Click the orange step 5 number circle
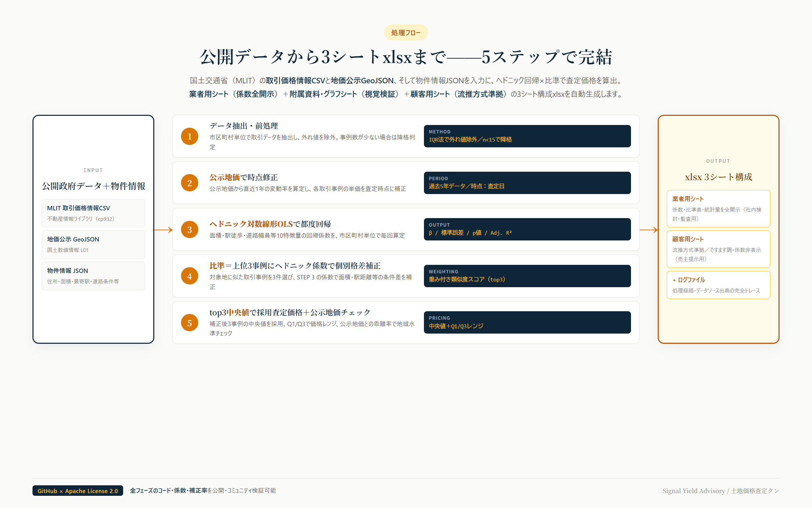This screenshot has width=812, height=508. (189, 323)
